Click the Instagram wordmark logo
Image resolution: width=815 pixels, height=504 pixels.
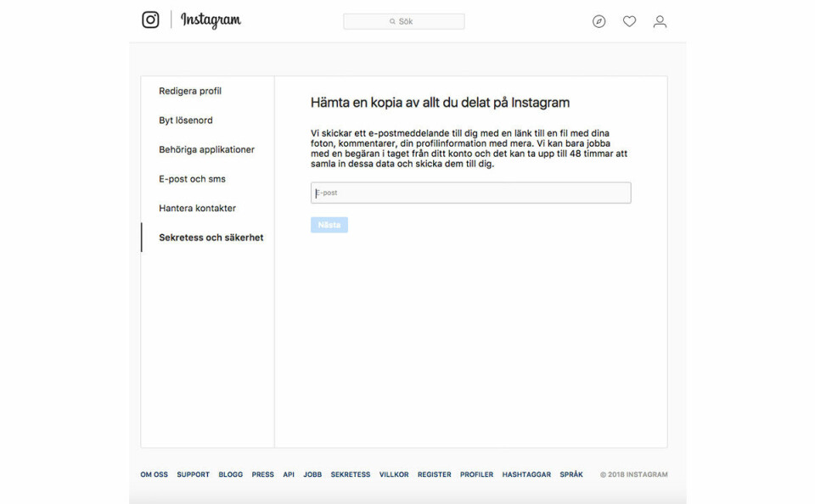(211, 20)
